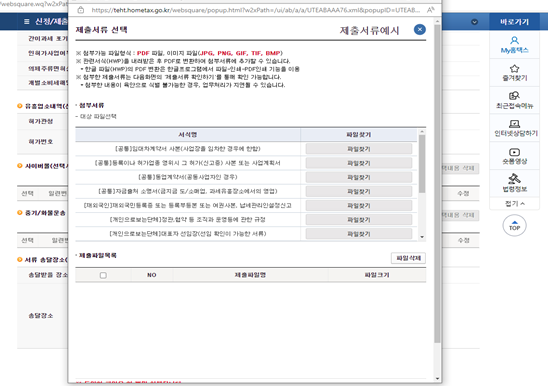This screenshot has width=550, height=388.
Task: Click 허가관청 label in background page
Action: (41, 121)
